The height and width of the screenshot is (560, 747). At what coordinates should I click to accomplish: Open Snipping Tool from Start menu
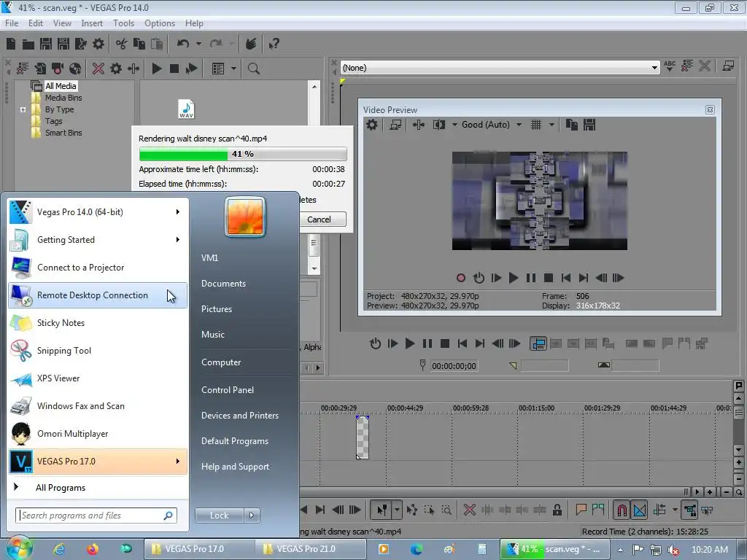98,351
